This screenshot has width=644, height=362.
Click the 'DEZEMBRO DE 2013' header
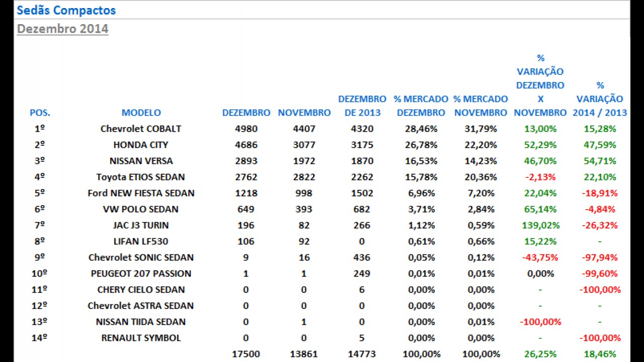coord(362,106)
